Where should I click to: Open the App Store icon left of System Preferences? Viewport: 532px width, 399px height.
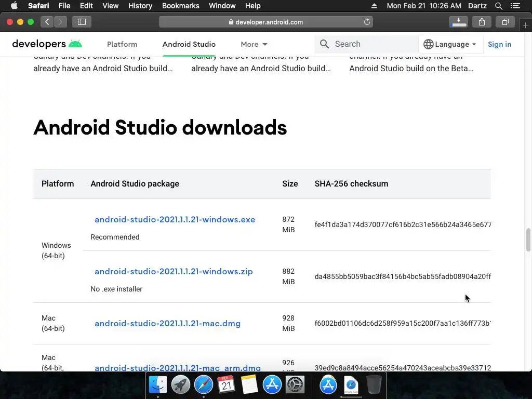click(272, 385)
